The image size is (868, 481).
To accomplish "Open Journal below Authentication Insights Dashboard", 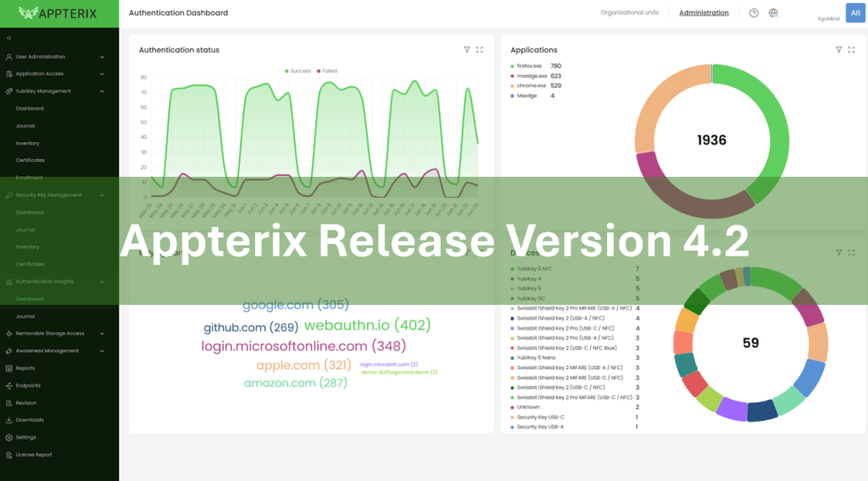I will pos(25,316).
